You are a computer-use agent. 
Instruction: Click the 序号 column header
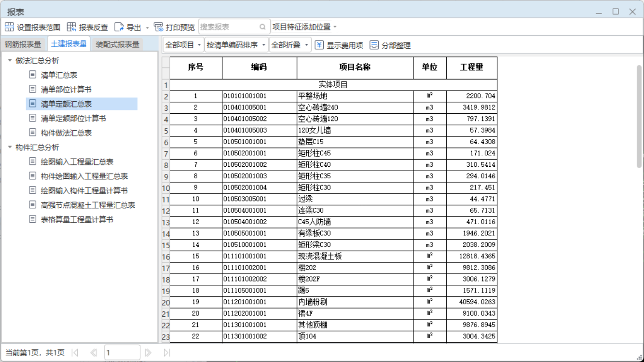[196, 67]
